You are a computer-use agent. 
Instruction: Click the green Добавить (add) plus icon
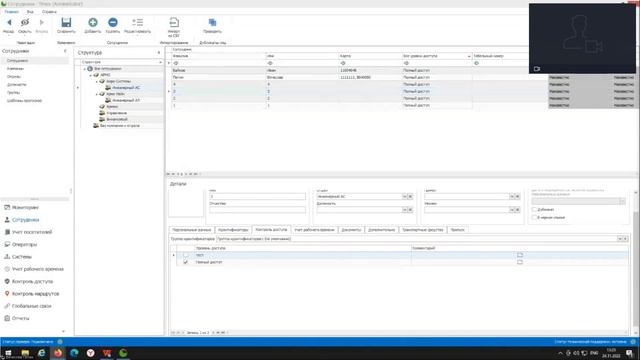[93, 22]
